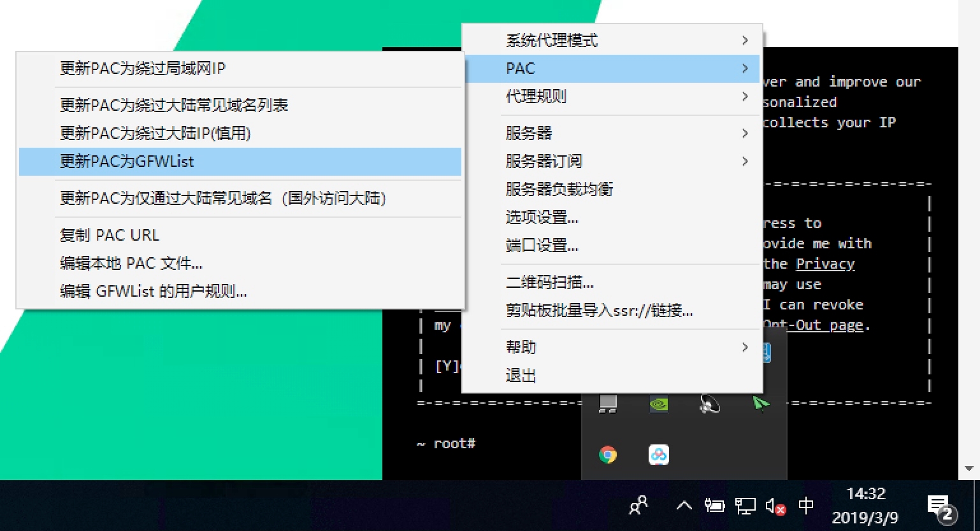Open the NVIDIA tray icon
Image resolution: width=980 pixels, height=531 pixels.
(659, 404)
